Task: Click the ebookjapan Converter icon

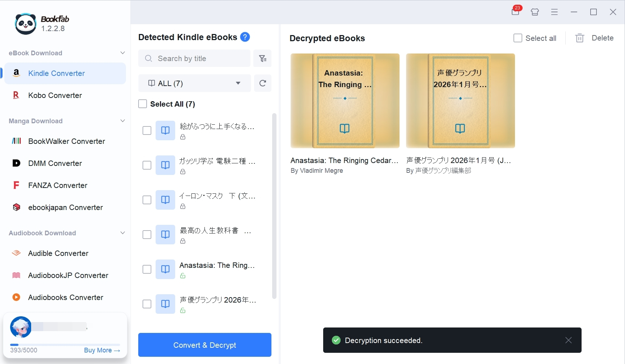Action: (16, 207)
